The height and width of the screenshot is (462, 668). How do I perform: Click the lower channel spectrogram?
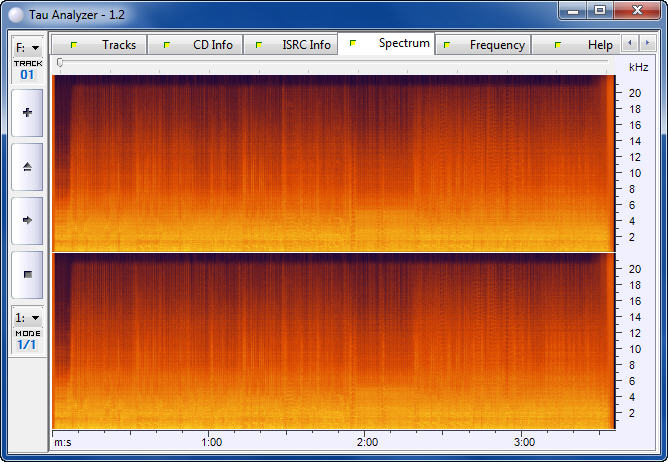pos(332,341)
